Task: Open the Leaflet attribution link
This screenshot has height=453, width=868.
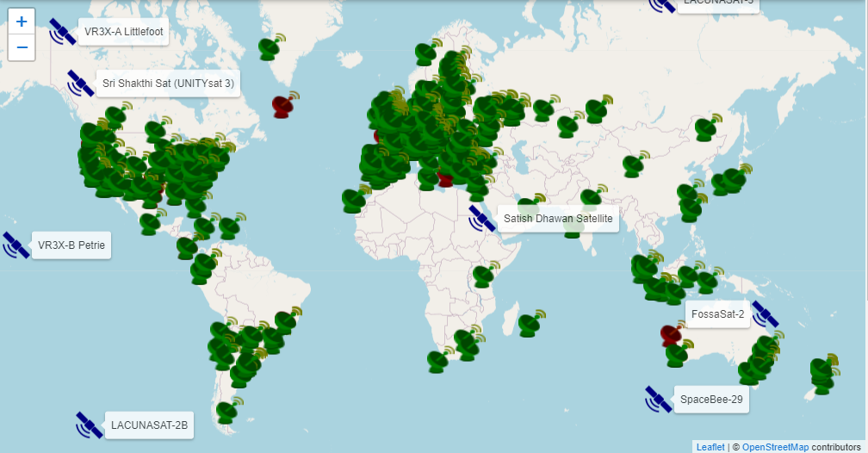Action: (710, 447)
